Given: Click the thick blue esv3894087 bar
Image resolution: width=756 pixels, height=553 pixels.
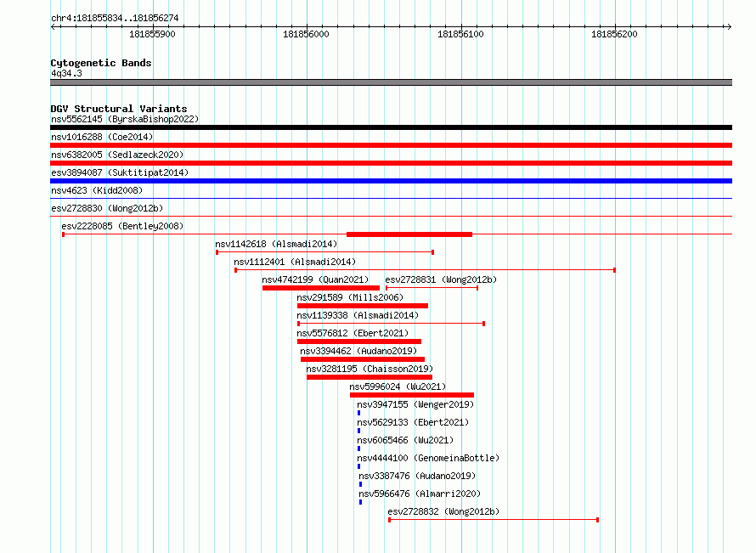Looking at the screenshot, I should [391, 181].
